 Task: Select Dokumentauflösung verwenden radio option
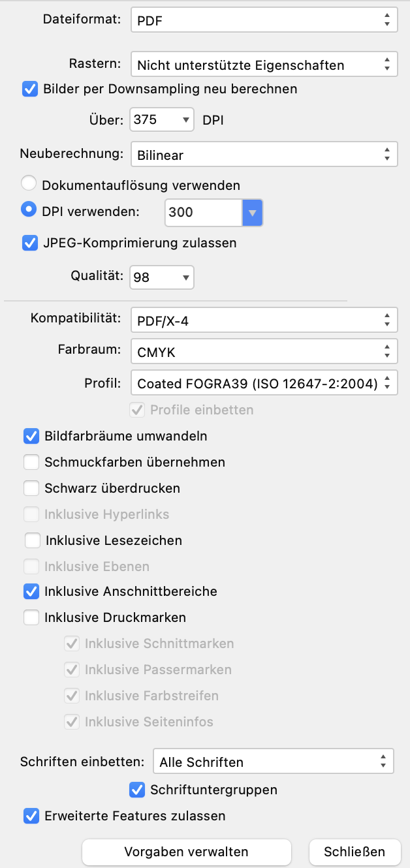tap(29, 184)
